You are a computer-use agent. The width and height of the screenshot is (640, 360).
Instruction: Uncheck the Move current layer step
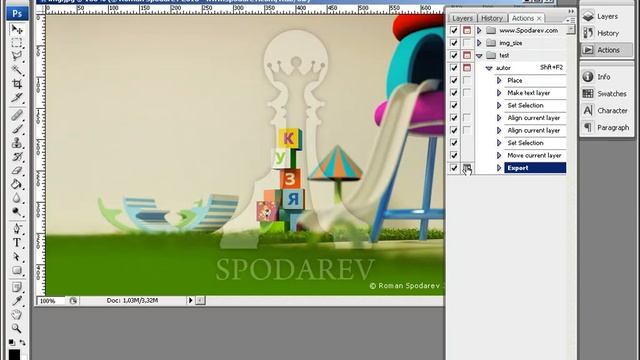pos(453,155)
